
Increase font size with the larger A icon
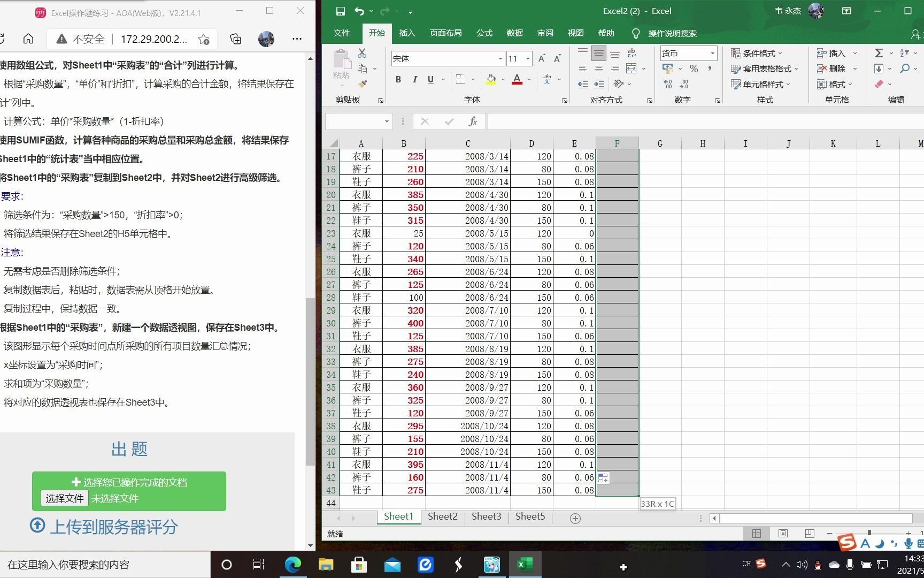click(x=541, y=57)
